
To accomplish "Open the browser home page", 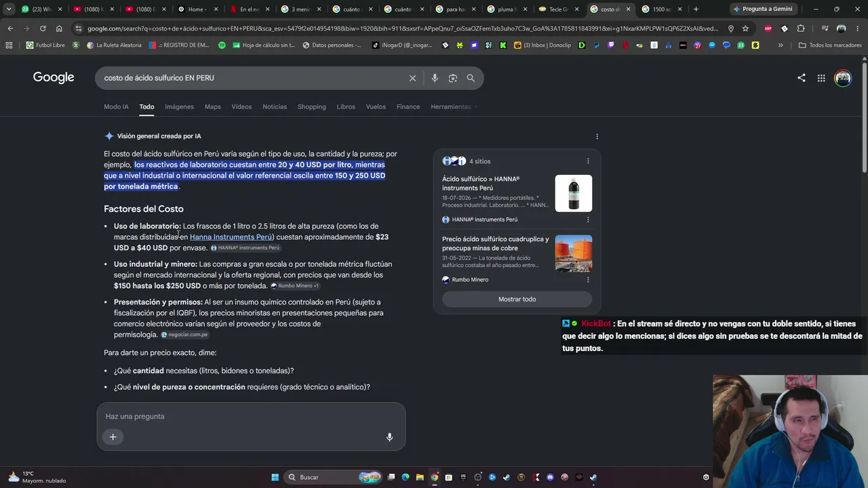I will (x=59, y=28).
